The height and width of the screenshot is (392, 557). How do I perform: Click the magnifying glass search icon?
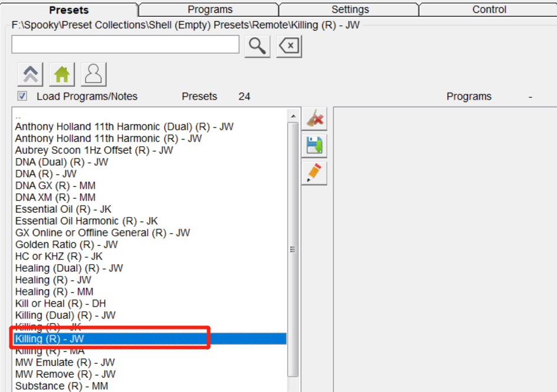257,46
